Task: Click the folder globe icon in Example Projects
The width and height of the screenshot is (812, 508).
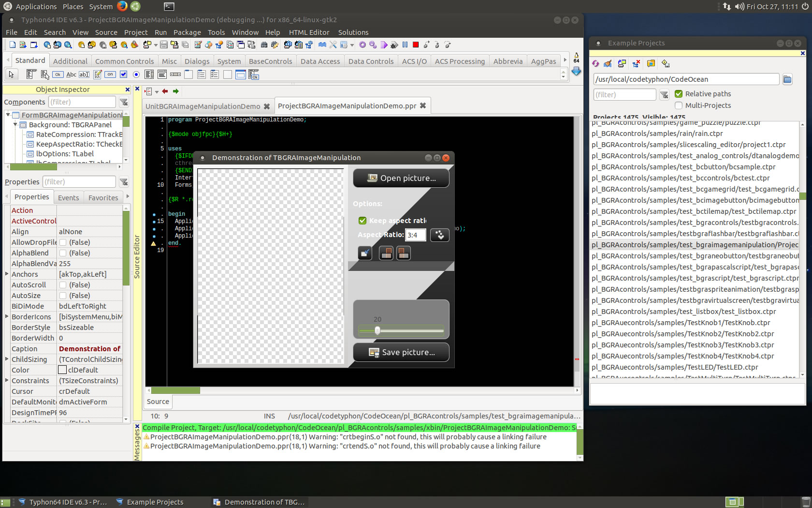Action: (x=651, y=63)
